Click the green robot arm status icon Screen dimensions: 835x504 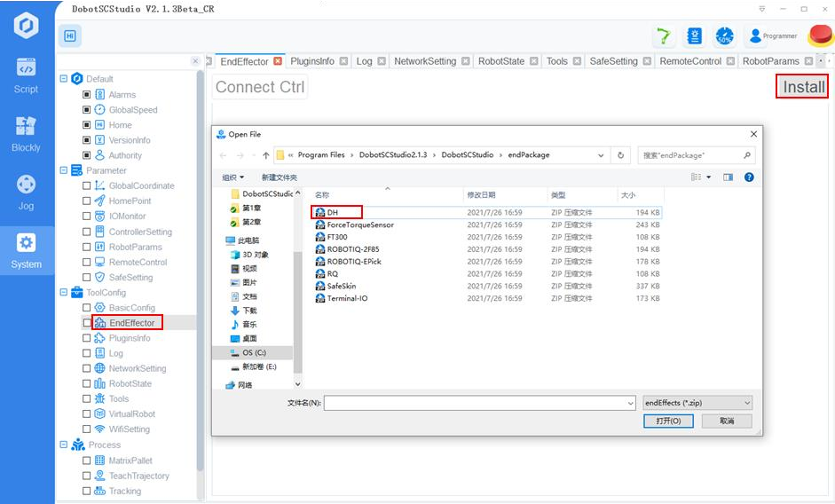tap(664, 36)
